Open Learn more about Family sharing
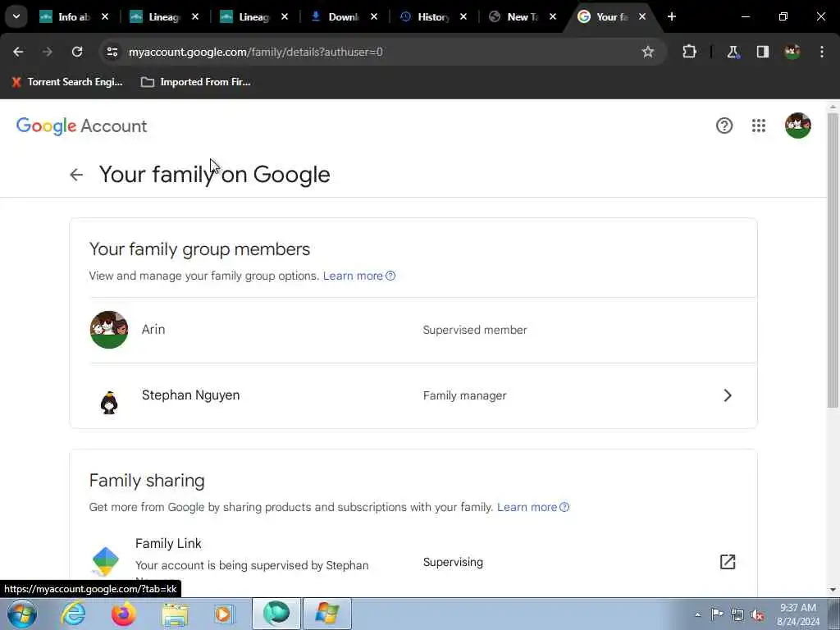 pyautogui.click(x=533, y=507)
